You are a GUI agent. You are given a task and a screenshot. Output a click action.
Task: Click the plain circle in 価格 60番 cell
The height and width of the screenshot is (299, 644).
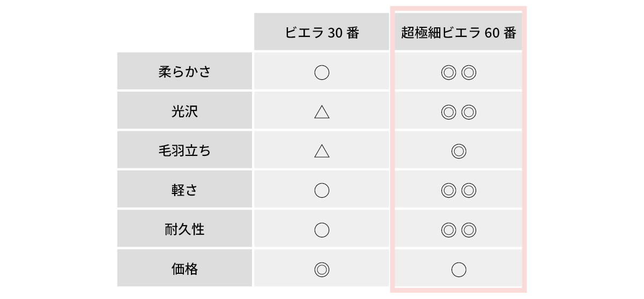[458, 270]
